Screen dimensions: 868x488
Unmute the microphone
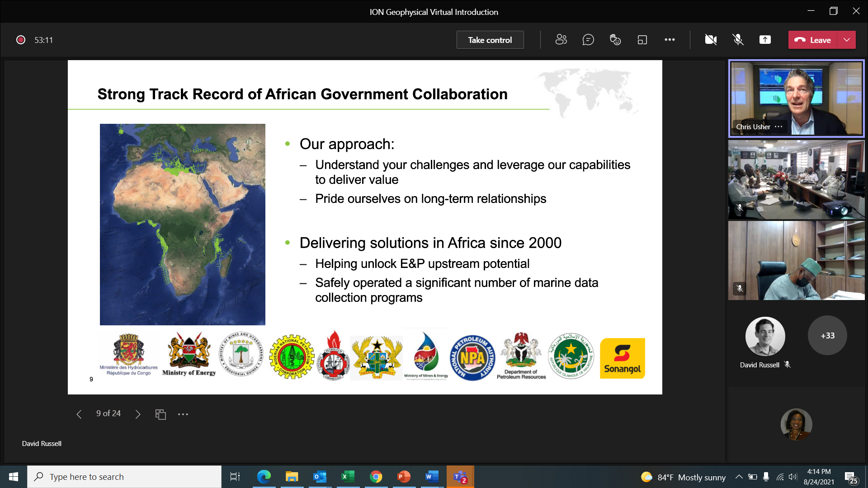(738, 40)
